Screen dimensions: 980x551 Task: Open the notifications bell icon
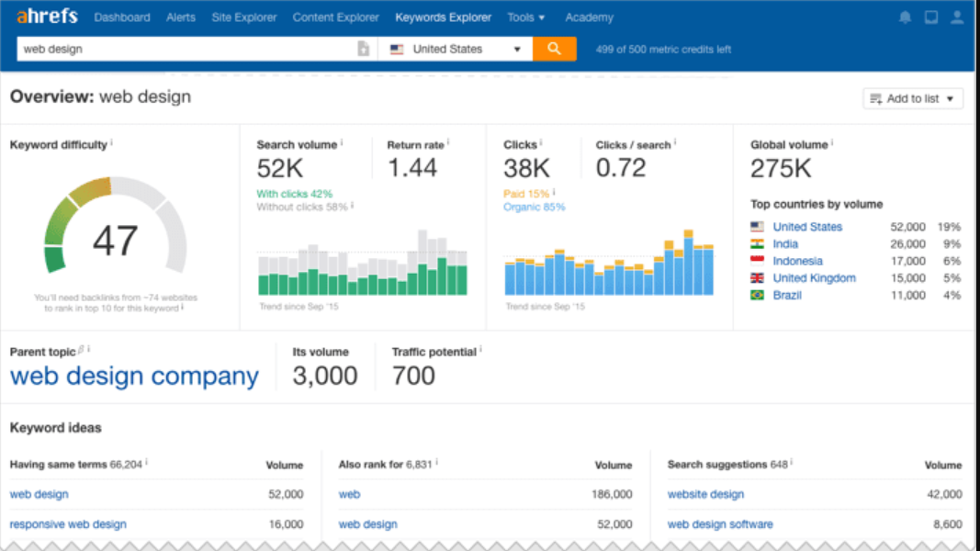pyautogui.click(x=905, y=17)
